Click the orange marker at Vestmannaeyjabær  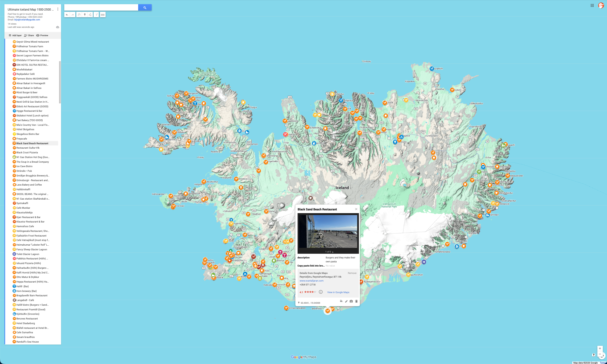coord(286,308)
